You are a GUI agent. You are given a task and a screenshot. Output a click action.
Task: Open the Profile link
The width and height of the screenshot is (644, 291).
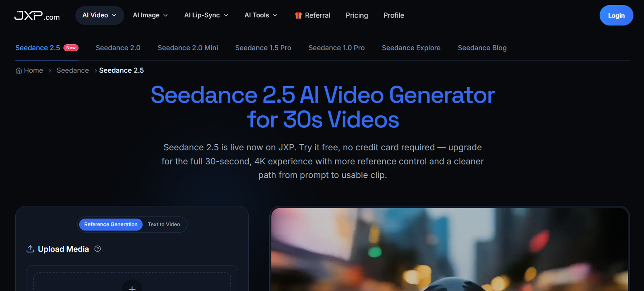click(394, 15)
